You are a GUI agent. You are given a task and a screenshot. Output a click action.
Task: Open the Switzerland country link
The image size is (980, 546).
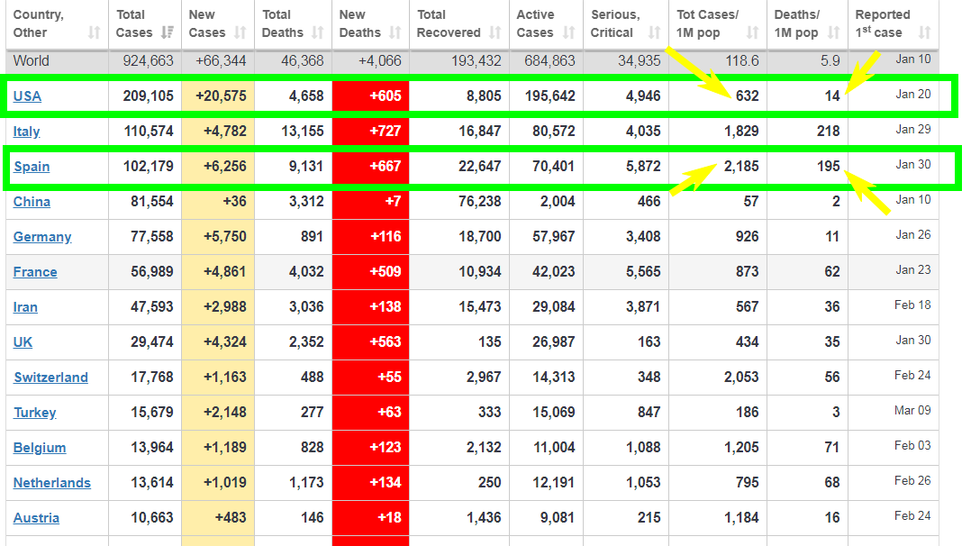pyautogui.click(x=50, y=378)
